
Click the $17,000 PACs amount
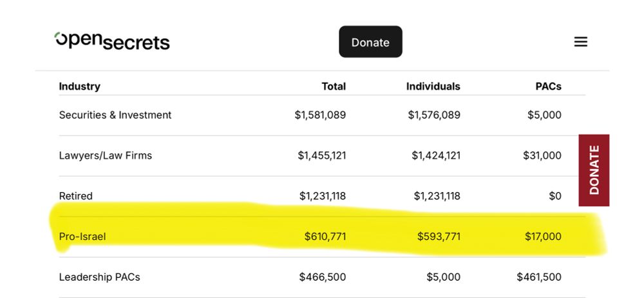click(543, 237)
